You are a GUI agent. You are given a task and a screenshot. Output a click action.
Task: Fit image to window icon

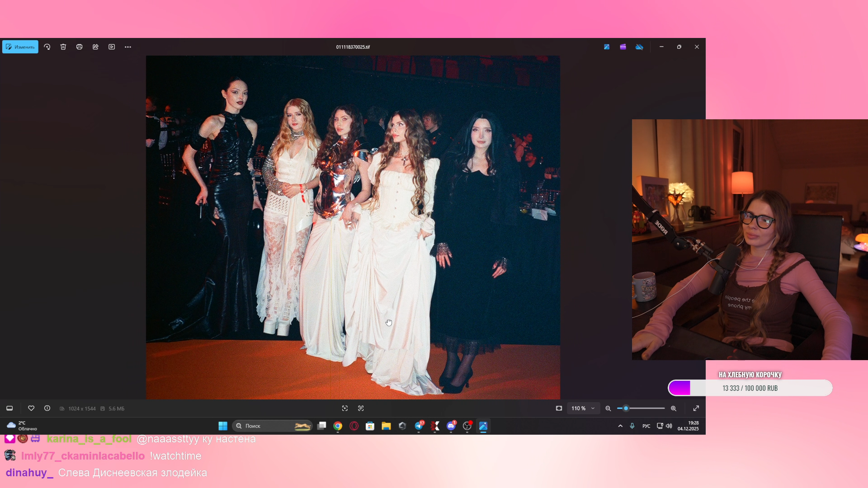pyautogui.click(x=559, y=408)
